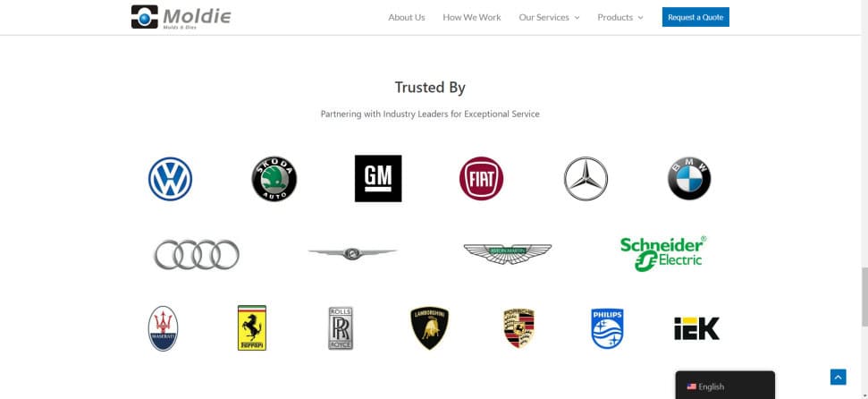Click the Porsche crest logo
This screenshot has width=868, height=399.
point(518,328)
